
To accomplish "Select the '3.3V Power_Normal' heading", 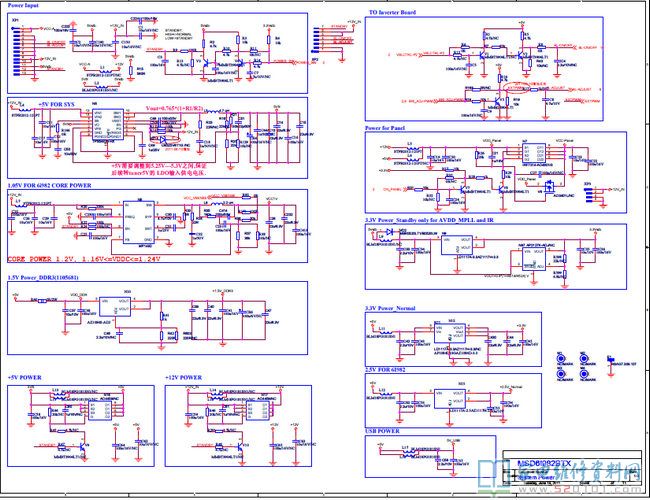I will tap(390, 308).
